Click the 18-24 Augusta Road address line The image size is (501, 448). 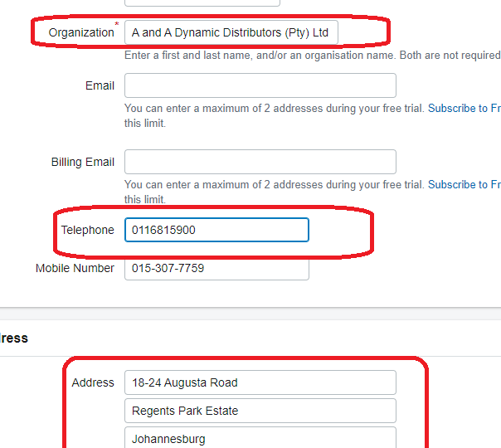click(260, 382)
